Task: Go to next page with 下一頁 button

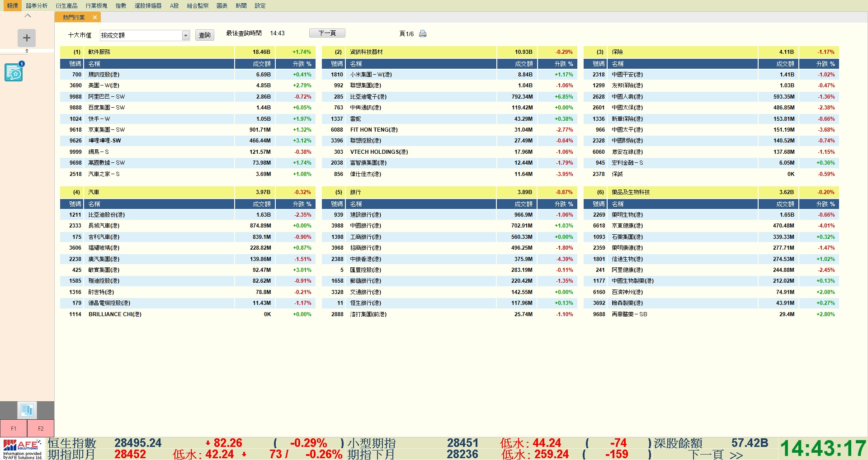Action: tap(327, 33)
